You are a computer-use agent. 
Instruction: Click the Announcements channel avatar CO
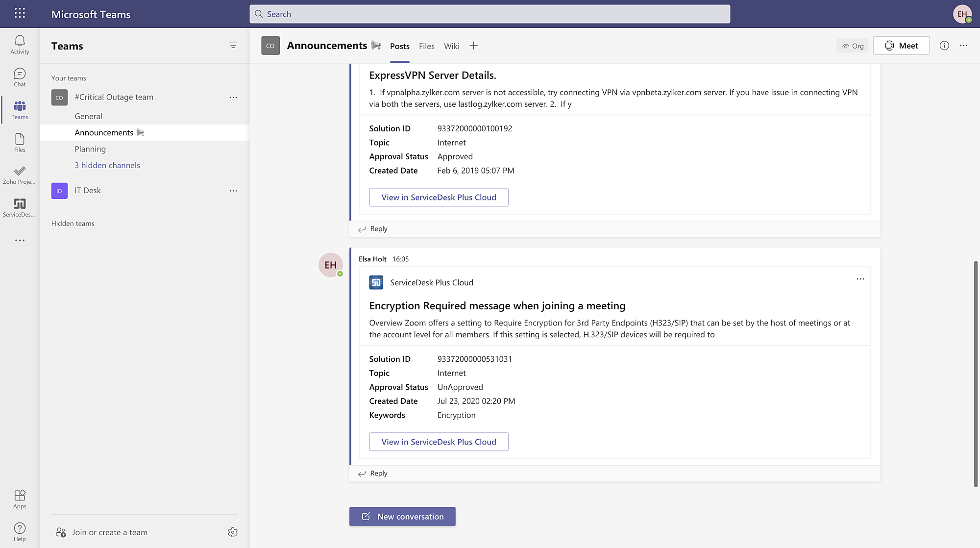[x=270, y=46]
